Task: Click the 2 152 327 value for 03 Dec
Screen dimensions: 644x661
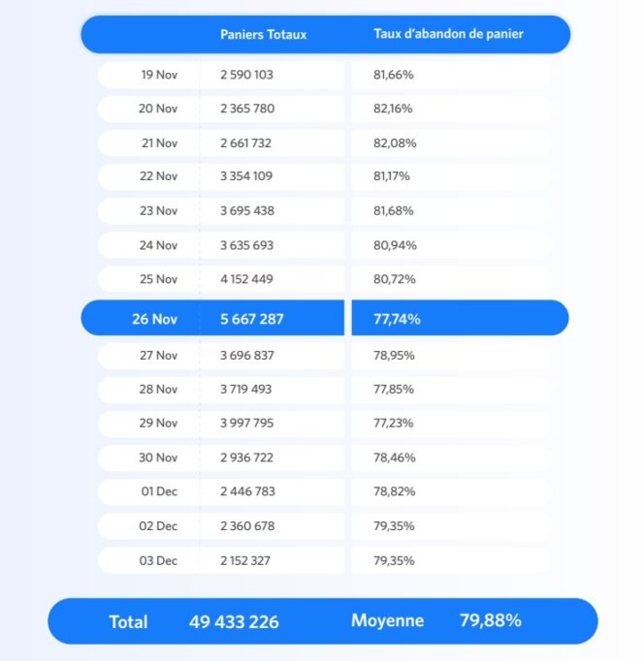Action: [x=245, y=560]
